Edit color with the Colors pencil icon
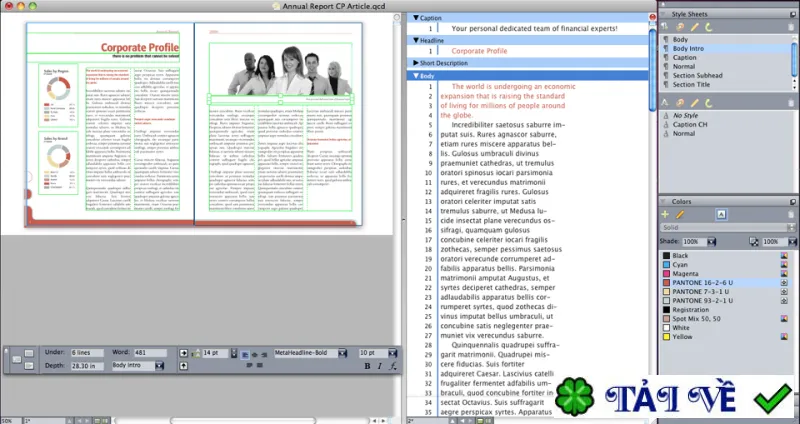Screen dimensions: 800x424 [x=680, y=215]
